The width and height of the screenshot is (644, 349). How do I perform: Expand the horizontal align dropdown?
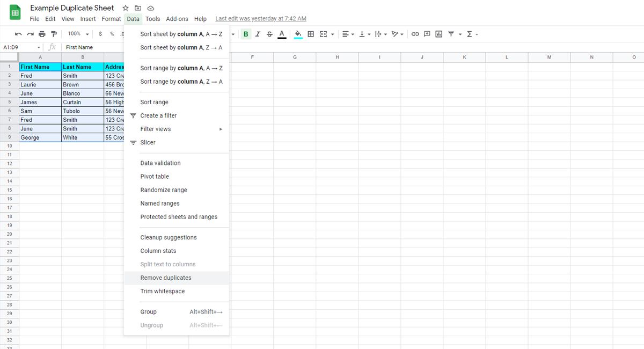click(x=349, y=34)
